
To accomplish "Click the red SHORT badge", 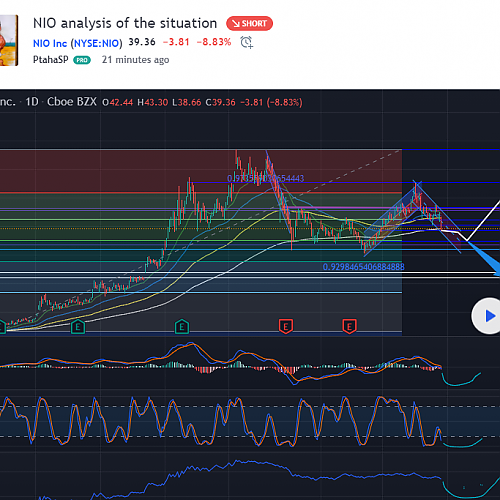I will click(249, 24).
